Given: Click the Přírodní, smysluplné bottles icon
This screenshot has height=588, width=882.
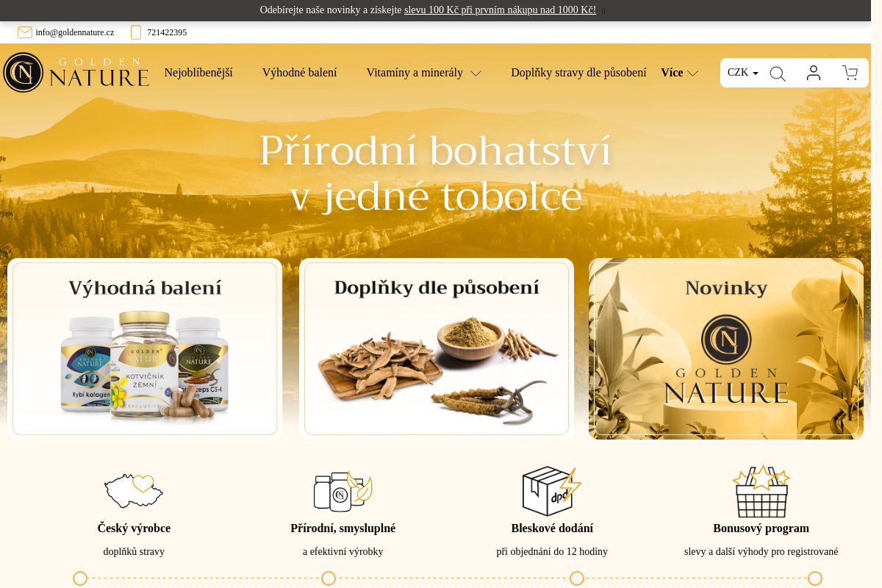Looking at the screenshot, I should (343, 491).
